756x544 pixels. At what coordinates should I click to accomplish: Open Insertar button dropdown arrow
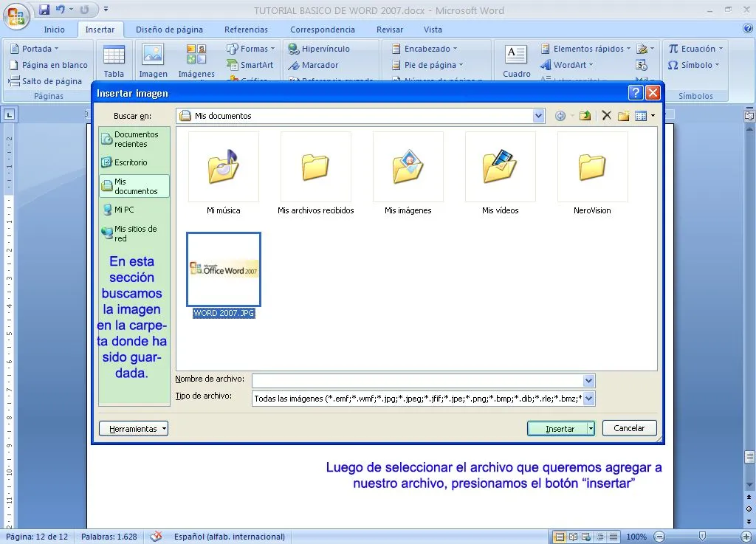pos(591,428)
